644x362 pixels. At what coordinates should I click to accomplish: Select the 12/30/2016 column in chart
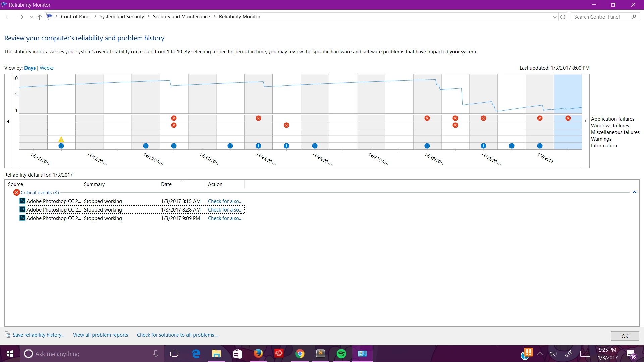[x=455, y=97]
